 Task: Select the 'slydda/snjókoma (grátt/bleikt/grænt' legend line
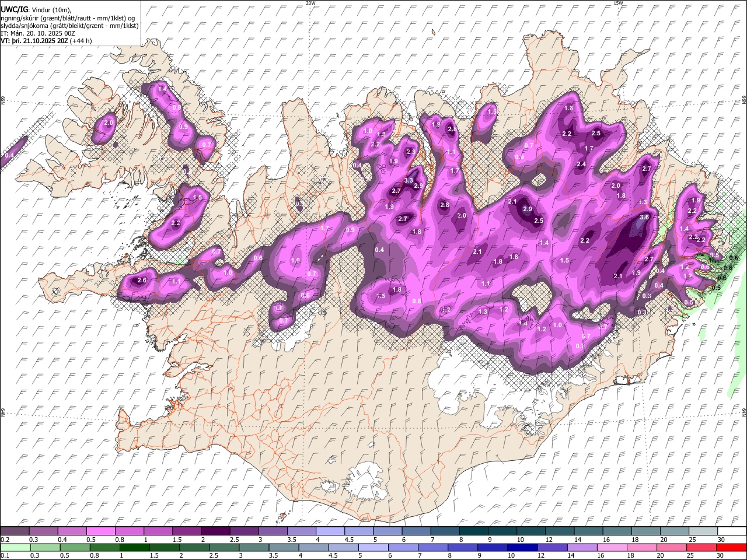coord(69,26)
